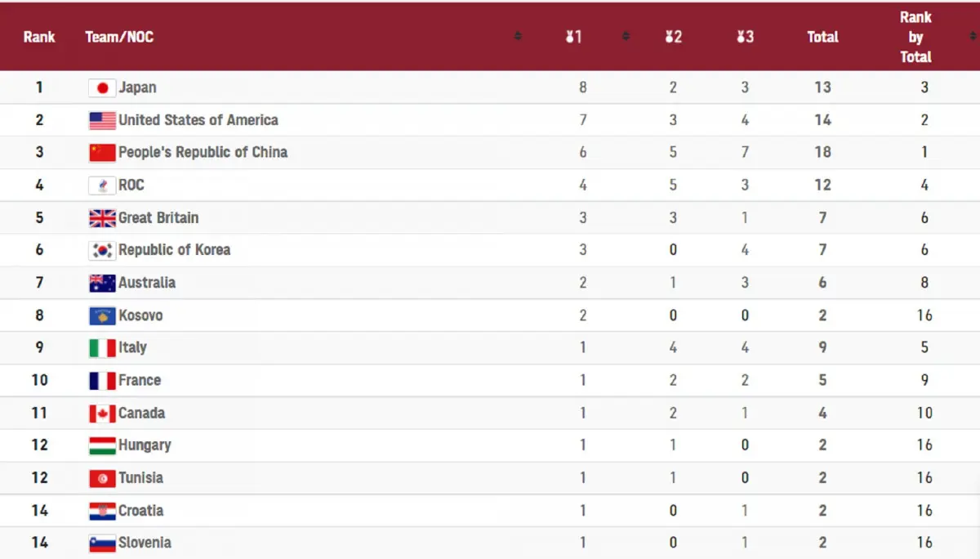Click the bronze medal column header
Screen dimensions: 980x559
click(x=745, y=37)
